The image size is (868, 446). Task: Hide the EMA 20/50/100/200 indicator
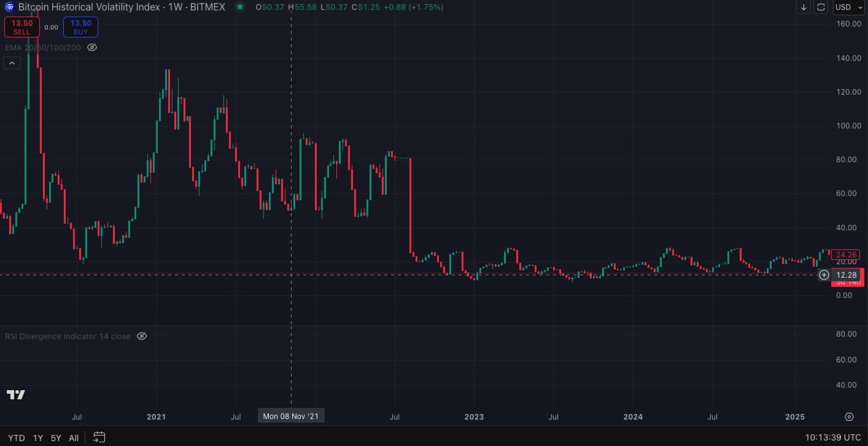(x=92, y=47)
